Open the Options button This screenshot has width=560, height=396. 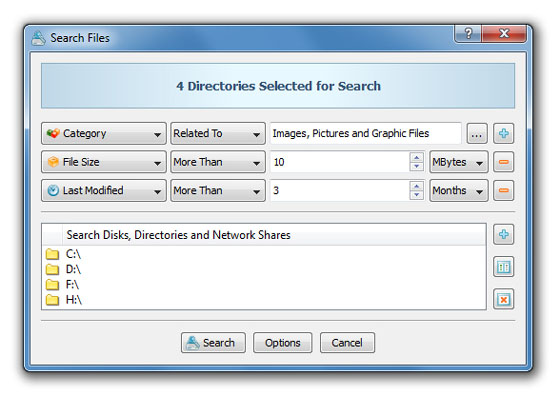pyautogui.click(x=282, y=343)
